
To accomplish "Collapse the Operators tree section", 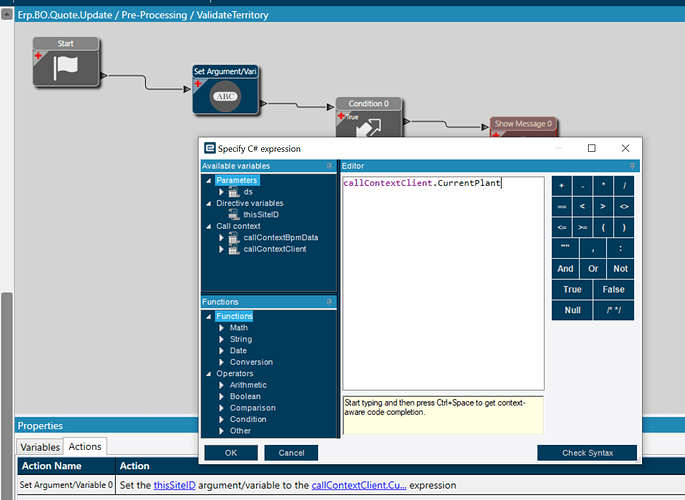I will tap(209, 374).
